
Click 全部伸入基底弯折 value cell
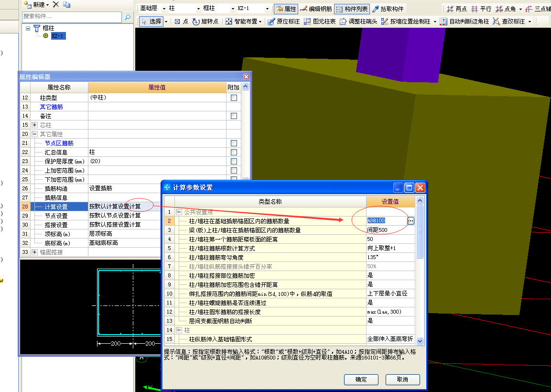point(390,339)
